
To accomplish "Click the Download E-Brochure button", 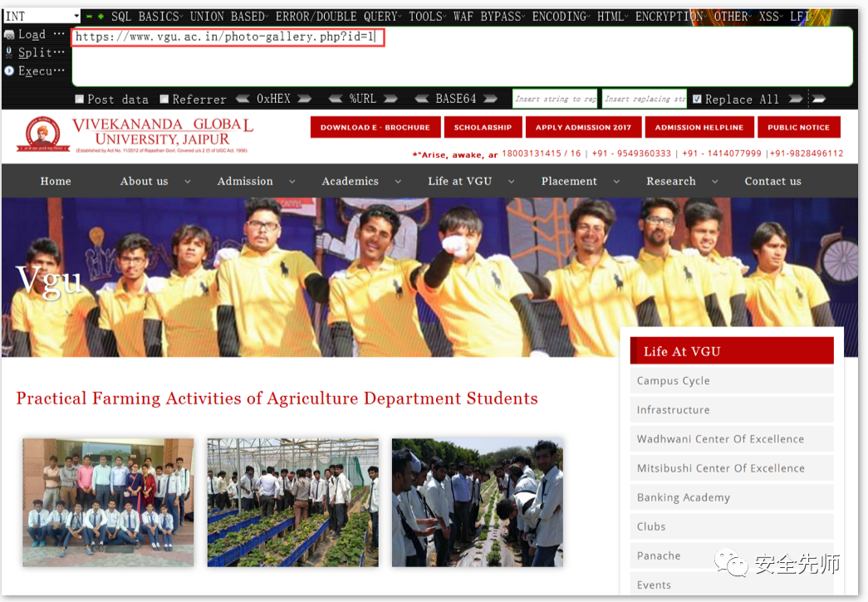I will point(375,127).
